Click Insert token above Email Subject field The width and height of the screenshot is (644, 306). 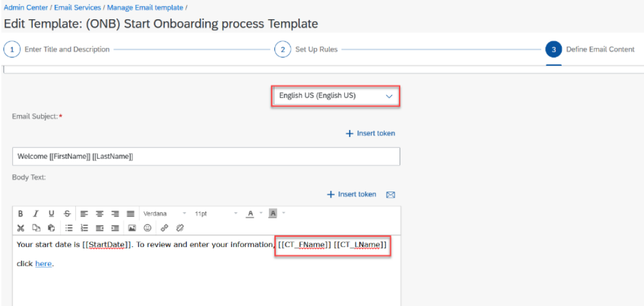(370, 133)
